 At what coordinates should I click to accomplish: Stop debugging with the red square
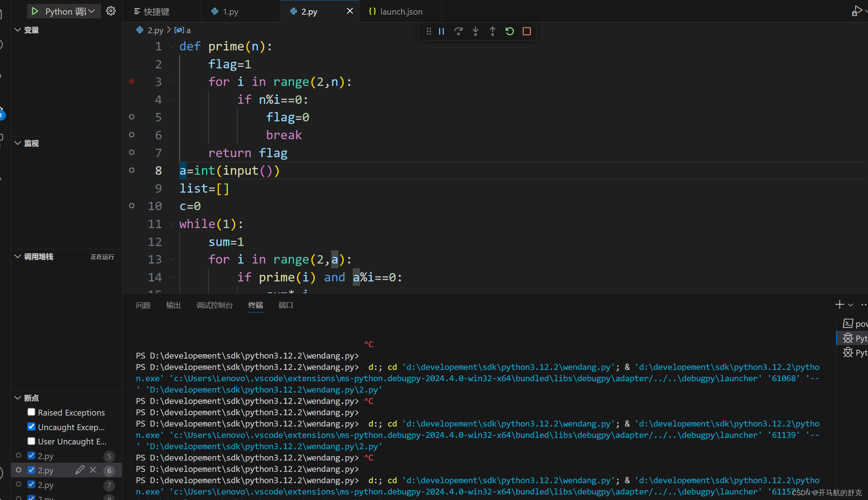(x=527, y=31)
